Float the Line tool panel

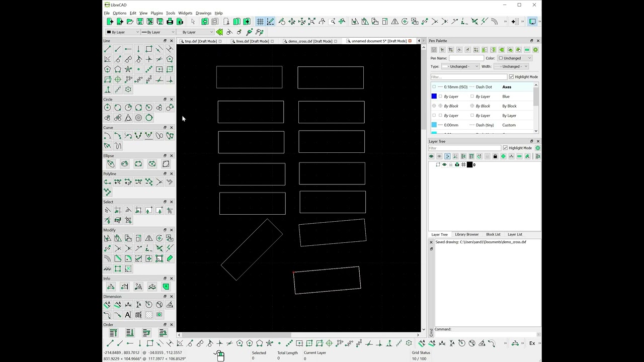[x=165, y=41]
